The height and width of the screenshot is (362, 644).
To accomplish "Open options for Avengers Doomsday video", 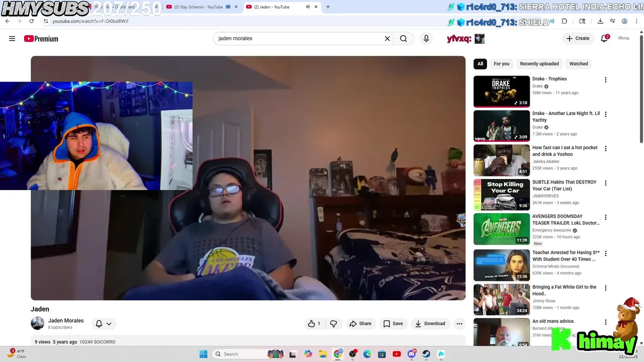I will click(605, 217).
